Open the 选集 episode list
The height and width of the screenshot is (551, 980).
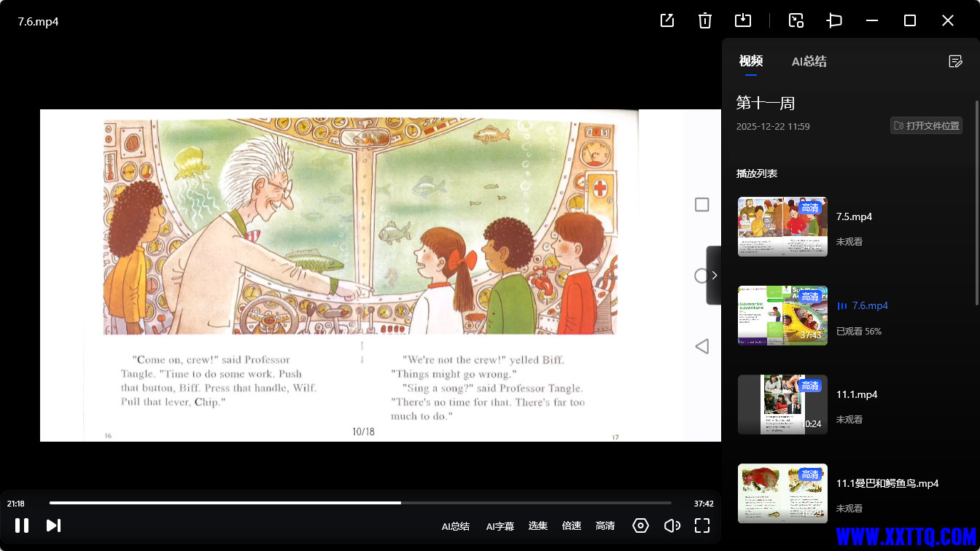pos(537,525)
